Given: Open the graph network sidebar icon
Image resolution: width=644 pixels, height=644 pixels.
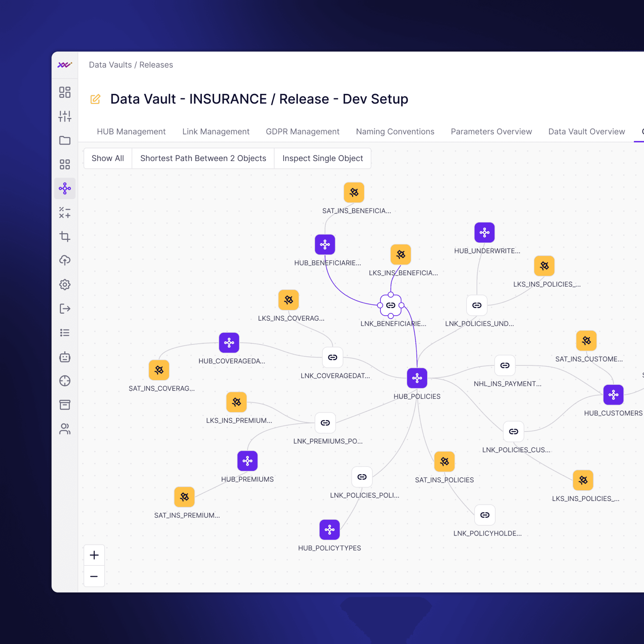Looking at the screenshot, I should (65, 188).
